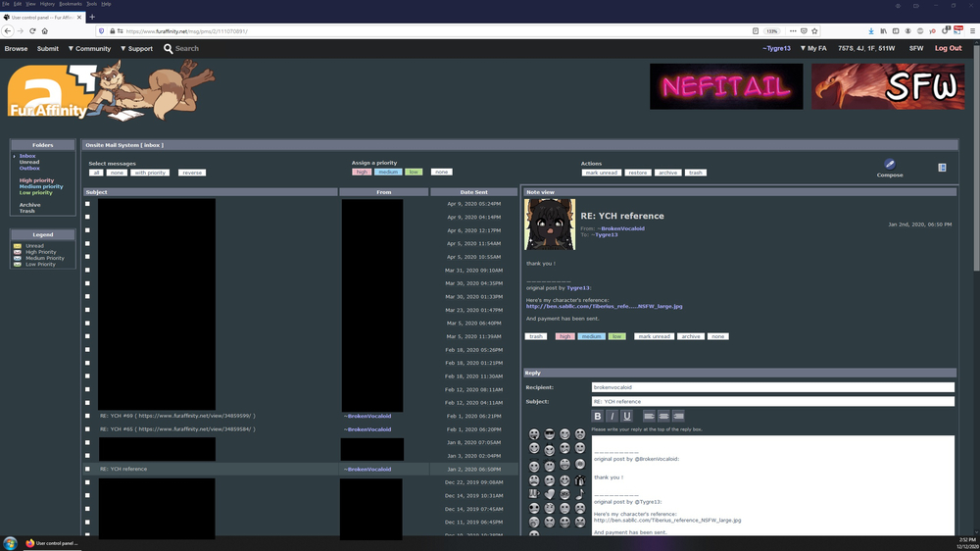Expand the Support dropdown menu

click(136, 48)
